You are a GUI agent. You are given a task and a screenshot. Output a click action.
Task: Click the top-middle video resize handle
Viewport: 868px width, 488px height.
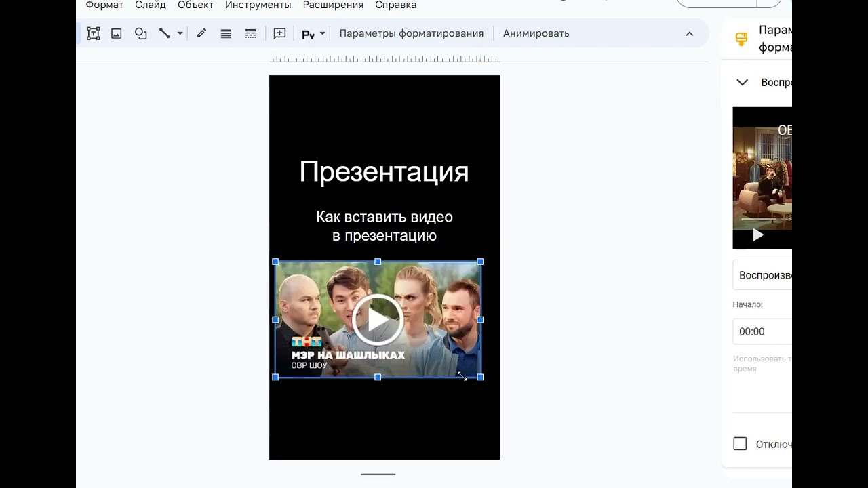click(x=378, y=262)
